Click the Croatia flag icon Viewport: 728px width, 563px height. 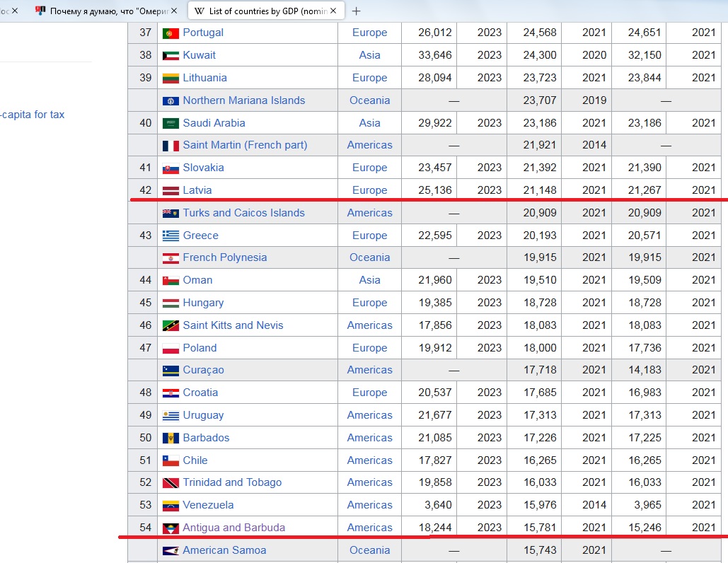[171, 393]
